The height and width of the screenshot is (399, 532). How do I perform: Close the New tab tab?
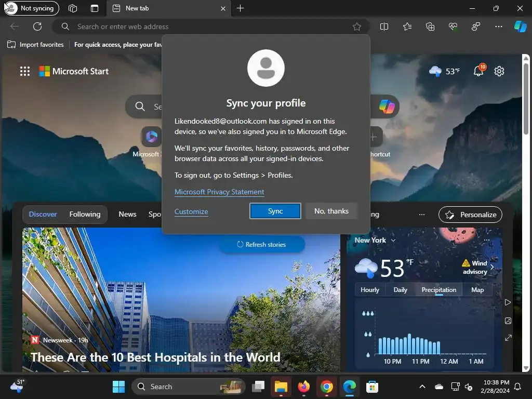pos(223,8)
